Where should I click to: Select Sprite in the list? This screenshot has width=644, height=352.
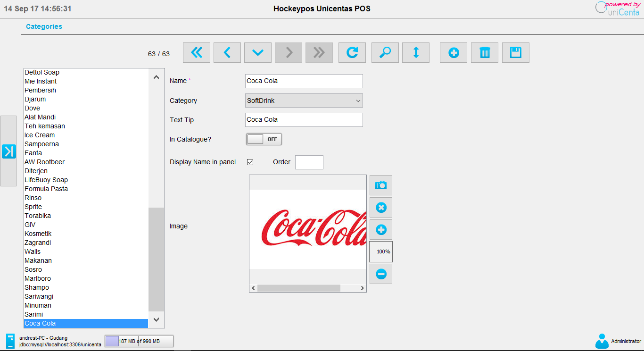tap(86, 207)
